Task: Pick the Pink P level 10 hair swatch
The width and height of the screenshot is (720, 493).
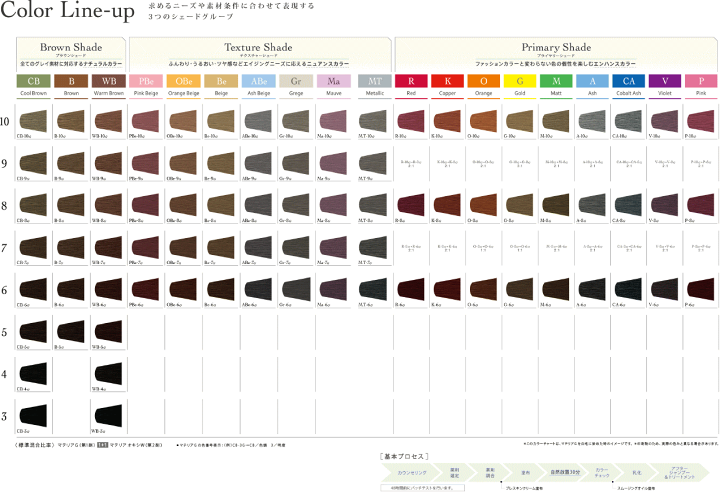Action: click(x=701, y=120)
